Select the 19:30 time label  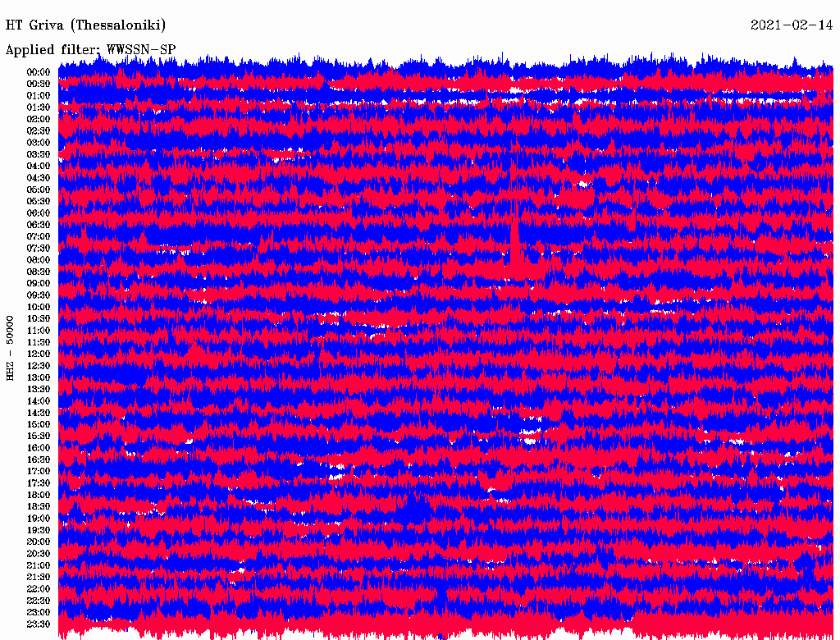point(39,530)
